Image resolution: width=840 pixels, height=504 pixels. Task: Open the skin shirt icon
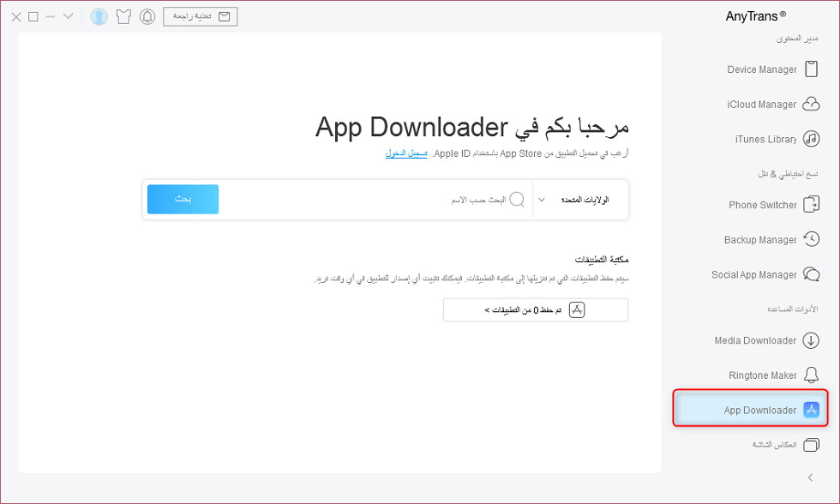tap(123, 16)
